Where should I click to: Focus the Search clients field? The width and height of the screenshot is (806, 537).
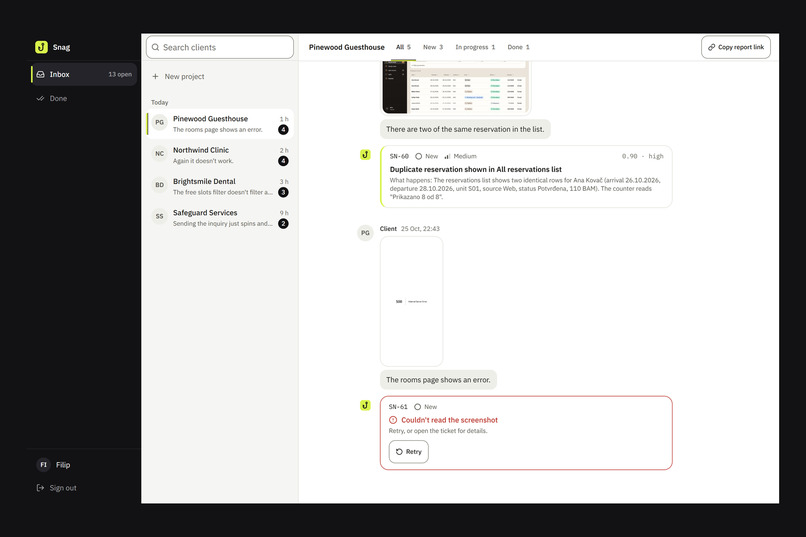220,47
